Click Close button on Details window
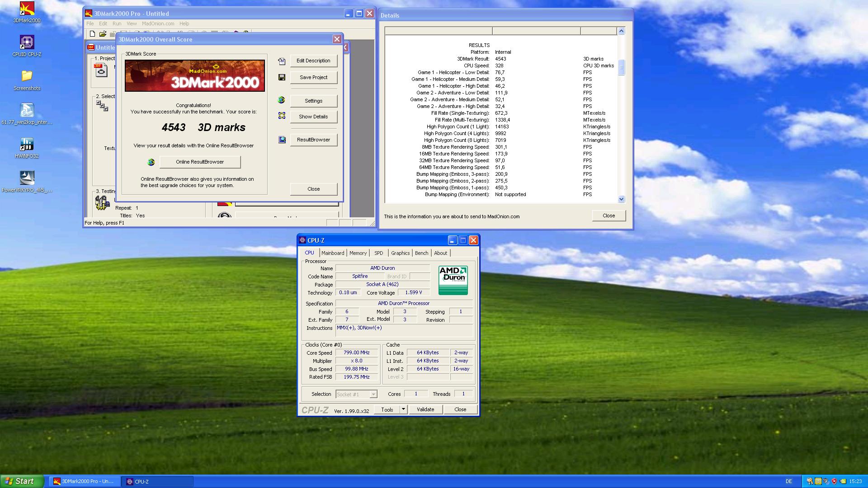 tap(608, 216)
